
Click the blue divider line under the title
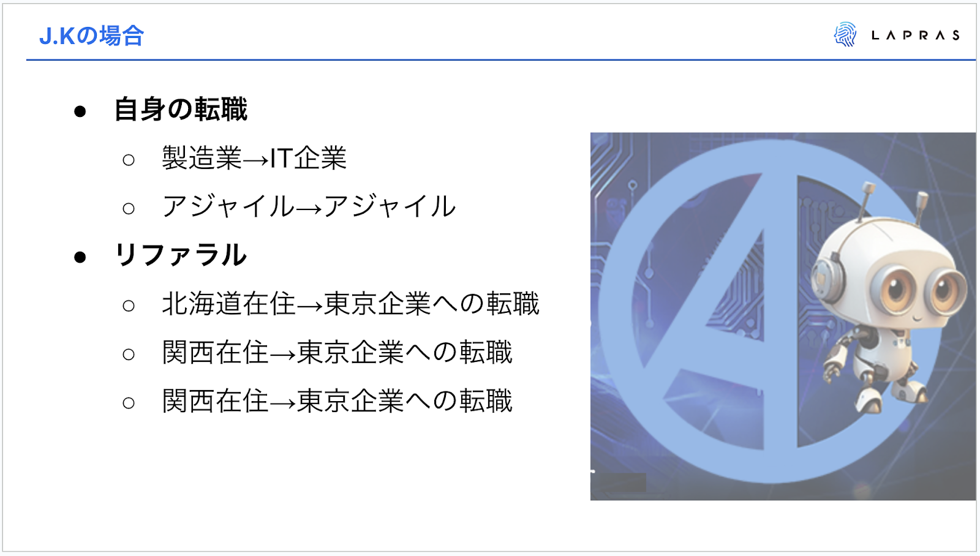[501, 60]
